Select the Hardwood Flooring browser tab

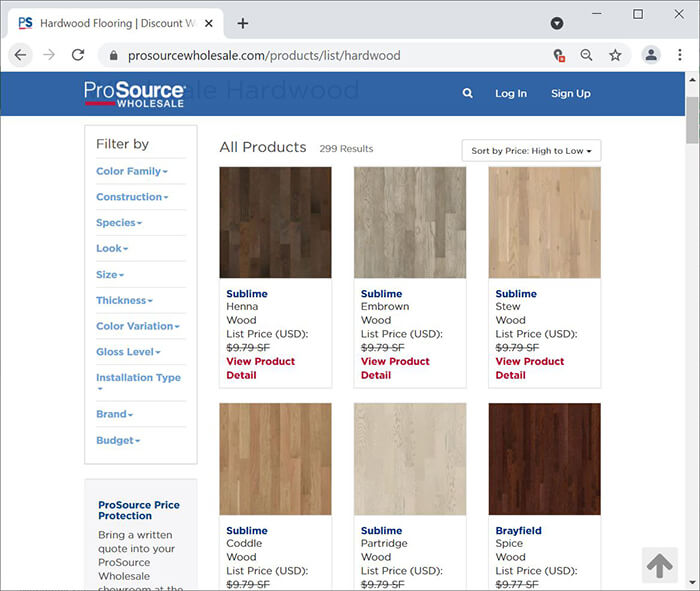pyautogui.click(x=115, y=23)
